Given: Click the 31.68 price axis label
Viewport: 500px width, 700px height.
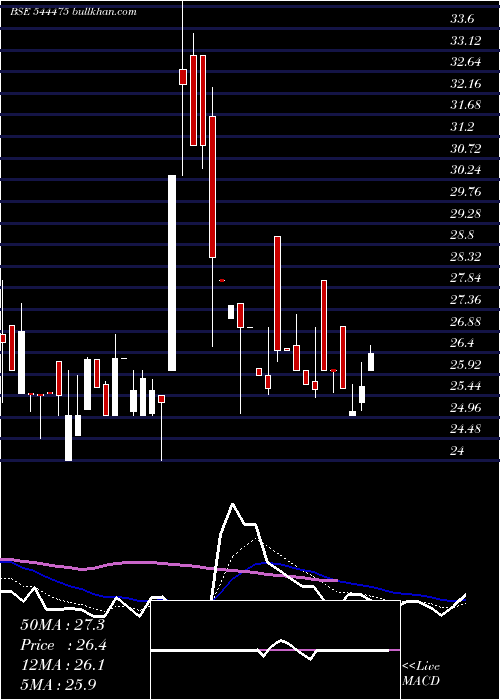Looking at the screenshot, I should [466, 105].
